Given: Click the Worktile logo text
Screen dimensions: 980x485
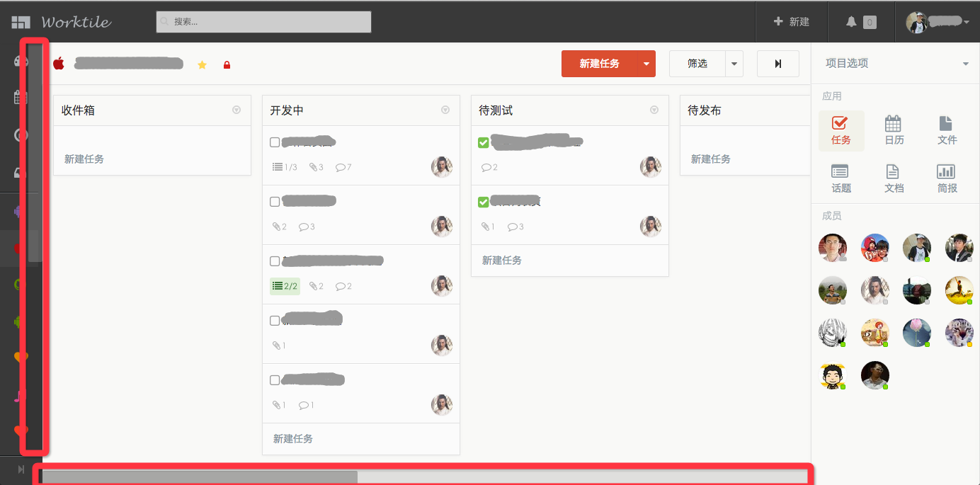Looking at the screenshot, I should pos(76,22).
